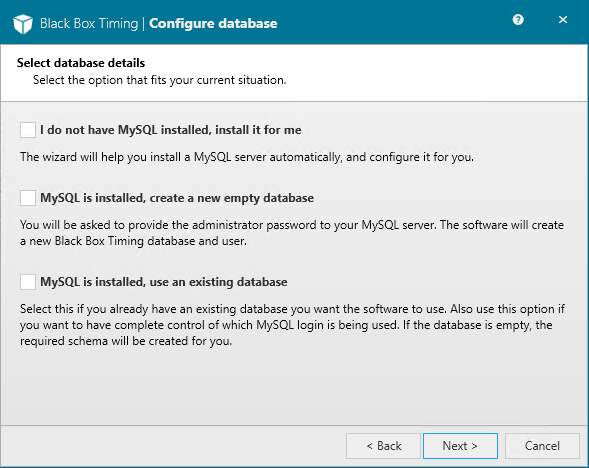Proceed with the 'Next >' button

coord(460,446)
